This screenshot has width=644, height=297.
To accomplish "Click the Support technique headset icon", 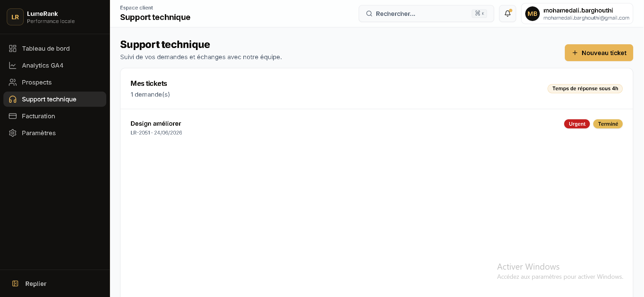I will click(x=13, y=99).
